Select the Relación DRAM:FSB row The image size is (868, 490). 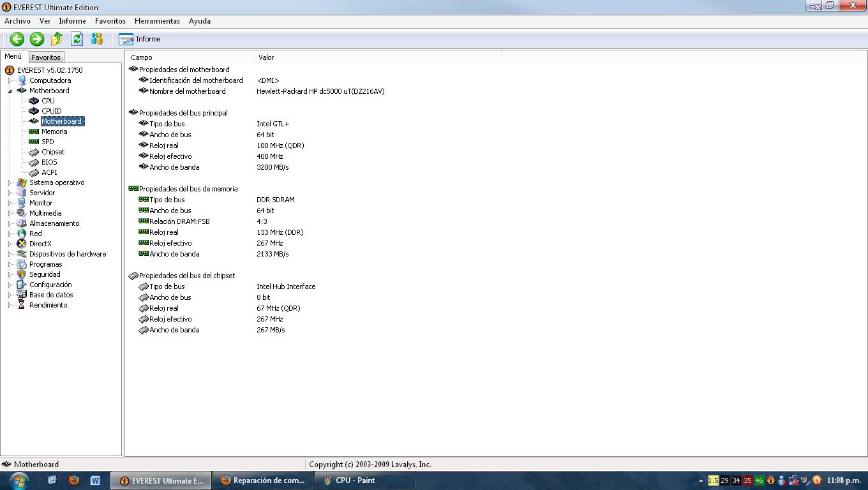tap(203, 221)
